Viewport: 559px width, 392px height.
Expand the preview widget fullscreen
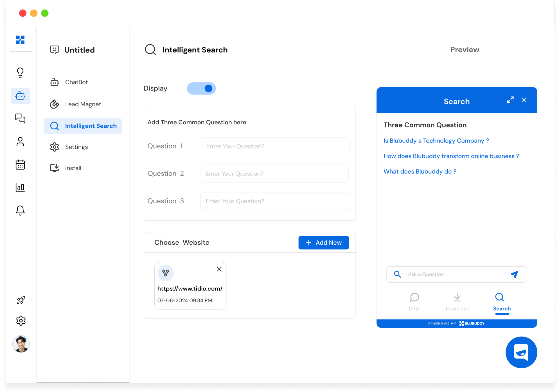coord(510,100)
